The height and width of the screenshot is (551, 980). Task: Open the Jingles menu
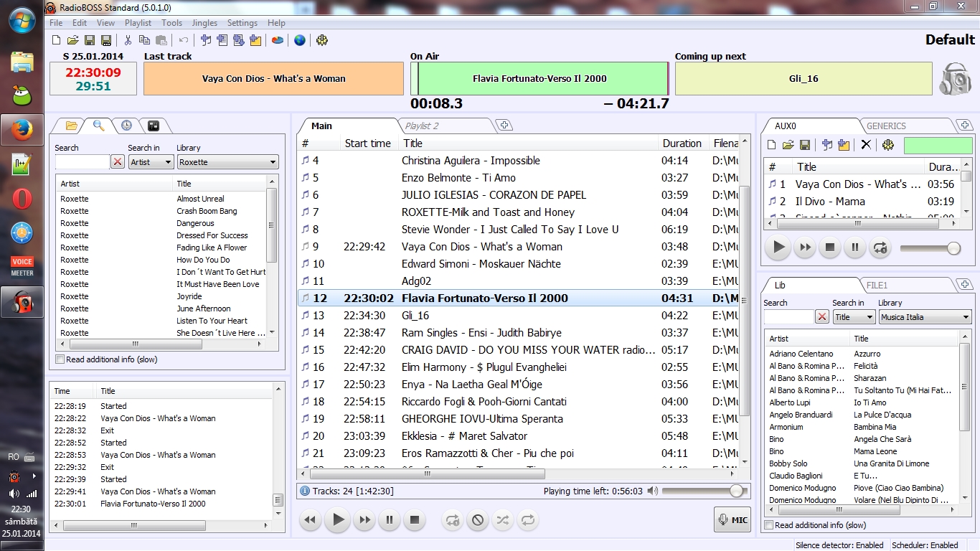click(x=205, y=23)
